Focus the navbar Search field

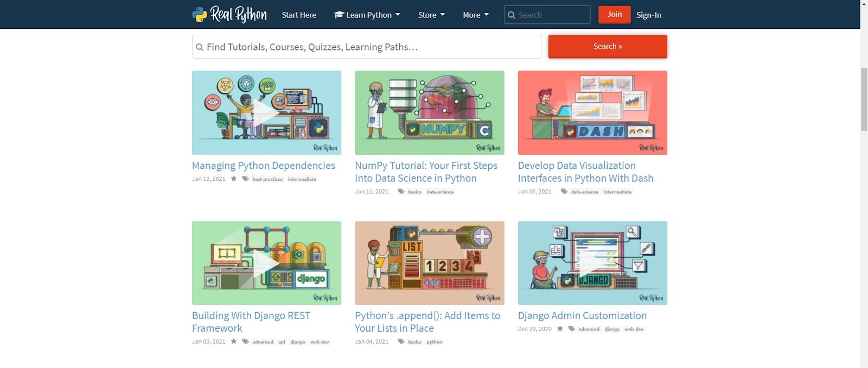pos(547,15)
